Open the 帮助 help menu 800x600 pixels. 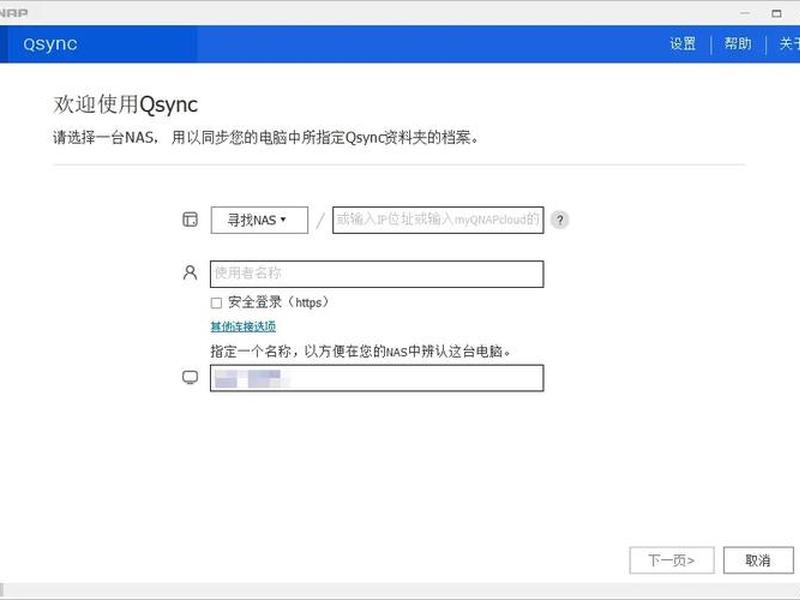738,44
